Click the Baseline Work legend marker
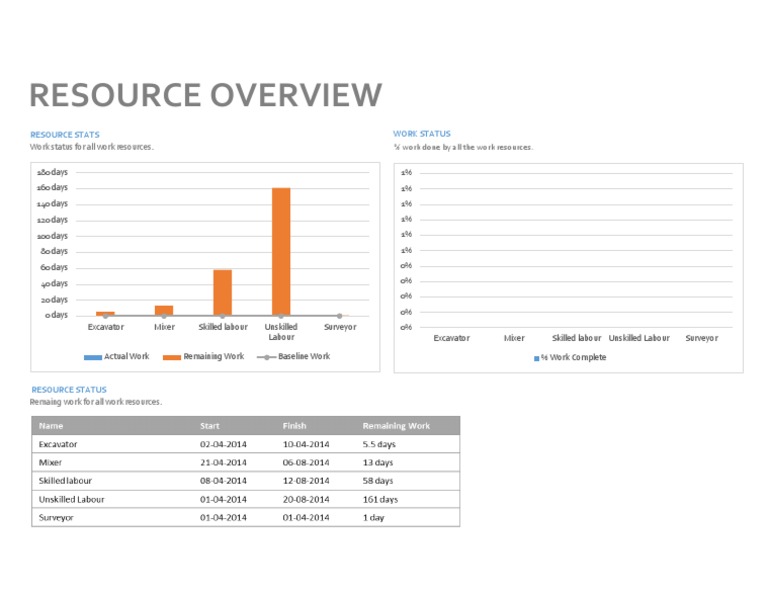This screenshot has height=594, width=768. [x=266, y=357]
